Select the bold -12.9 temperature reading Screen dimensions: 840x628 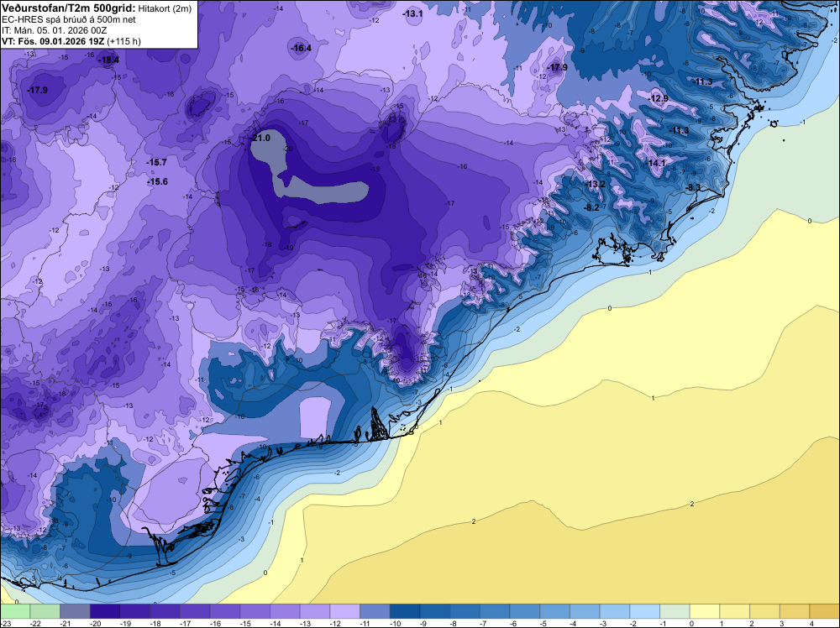(659, 98)
